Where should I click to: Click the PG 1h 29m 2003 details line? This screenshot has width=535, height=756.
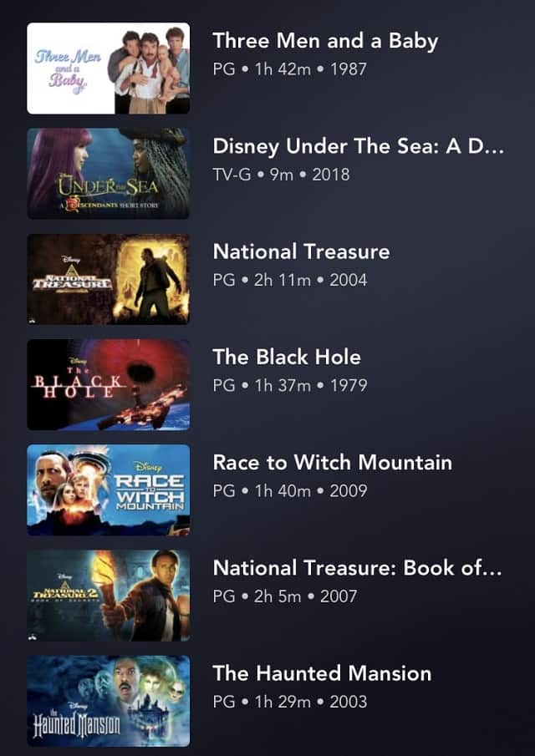[289, 702]
